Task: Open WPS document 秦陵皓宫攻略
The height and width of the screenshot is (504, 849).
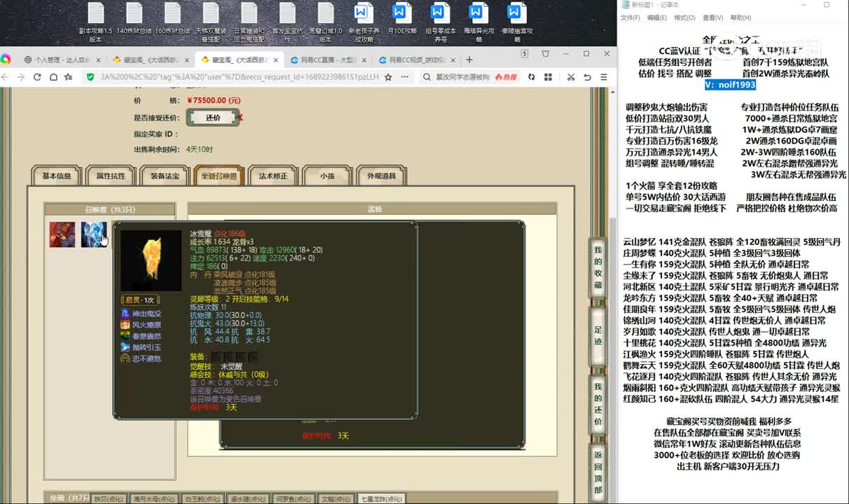Action: coord(516,22)
